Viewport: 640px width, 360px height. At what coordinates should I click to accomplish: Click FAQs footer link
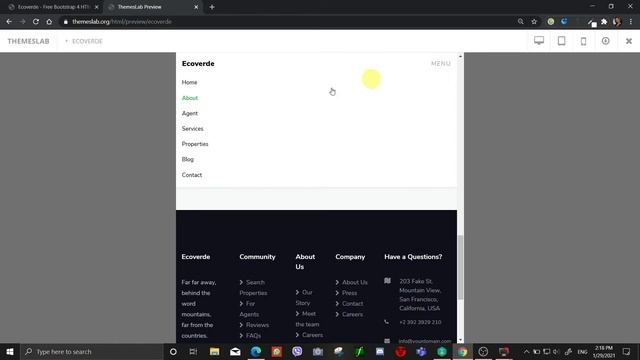pyautogui.click(x=250, y=336)
